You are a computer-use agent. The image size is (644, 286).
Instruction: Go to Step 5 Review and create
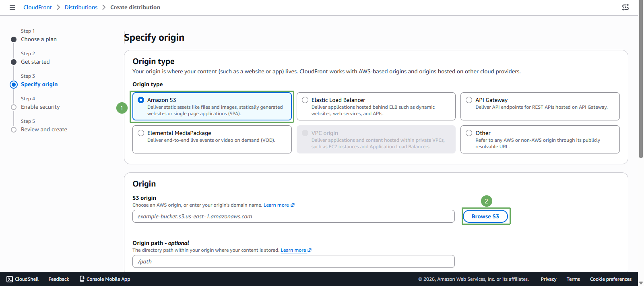pyautogui.click(x=44, y=129)
